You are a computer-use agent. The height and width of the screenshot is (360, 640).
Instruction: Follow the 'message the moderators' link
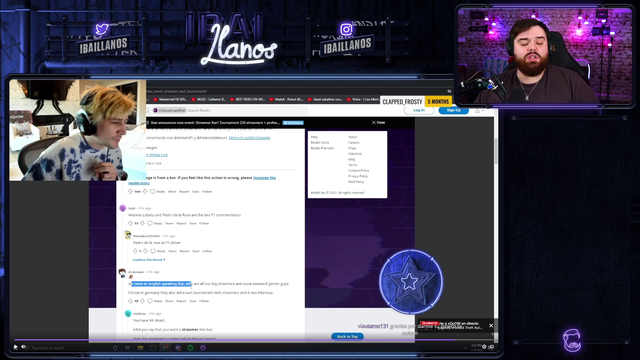264,178
